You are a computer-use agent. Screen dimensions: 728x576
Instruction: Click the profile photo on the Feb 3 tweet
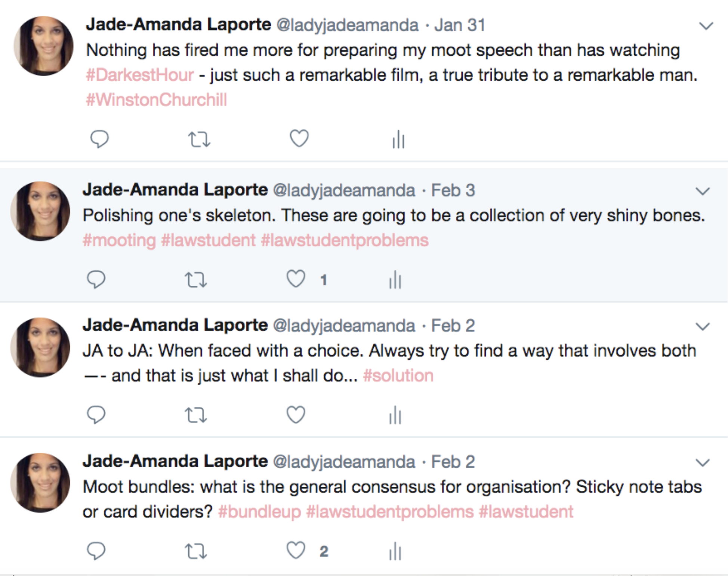(x=40, y=211)
